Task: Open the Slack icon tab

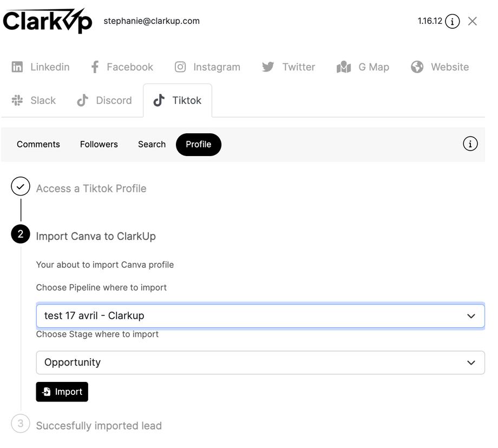Action: pos(17,100)
